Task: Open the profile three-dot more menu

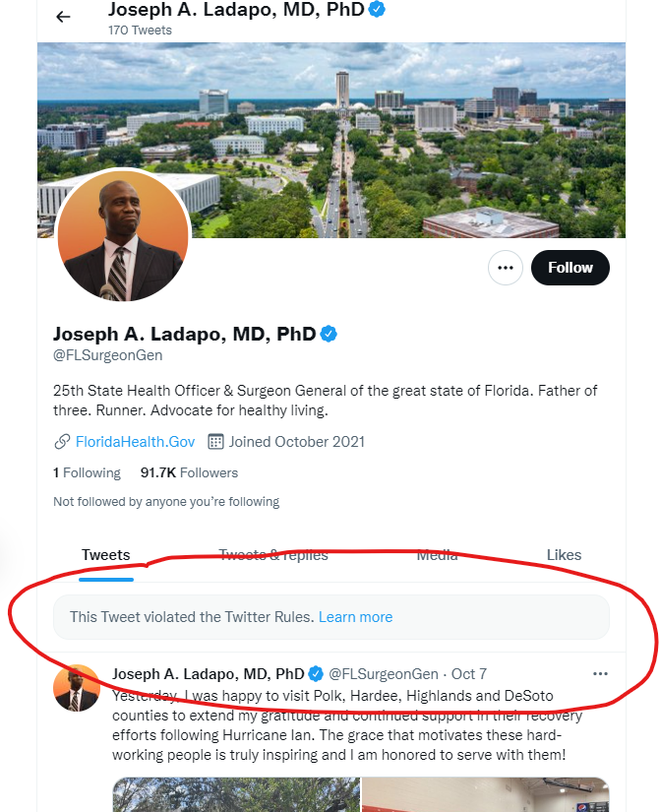Action: (506, 268)
